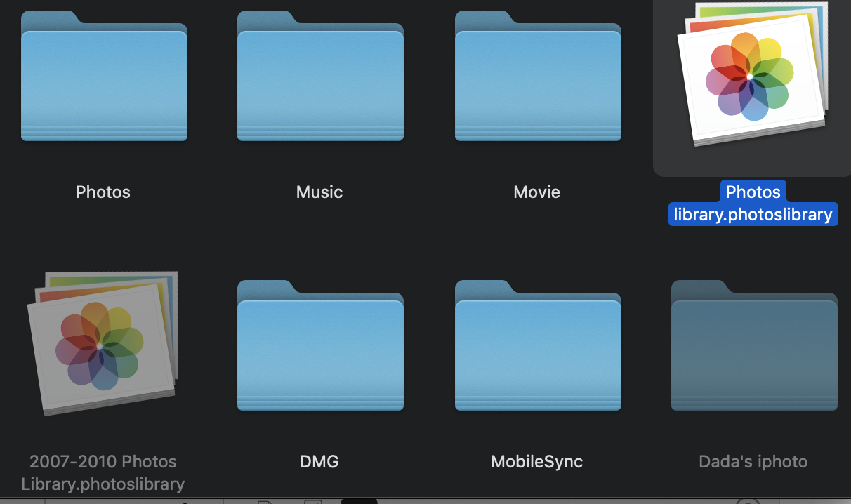The width and height of the screenshot is (851, 504).
Task: Click the "Dada's iphoto" name label
Action: click(753, 461)
